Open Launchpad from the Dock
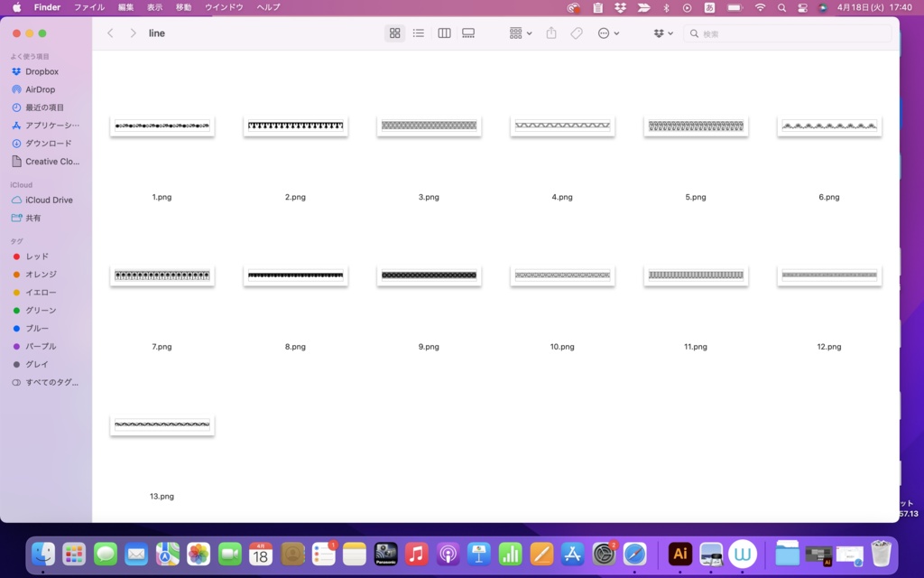 [x=74, y=554]
